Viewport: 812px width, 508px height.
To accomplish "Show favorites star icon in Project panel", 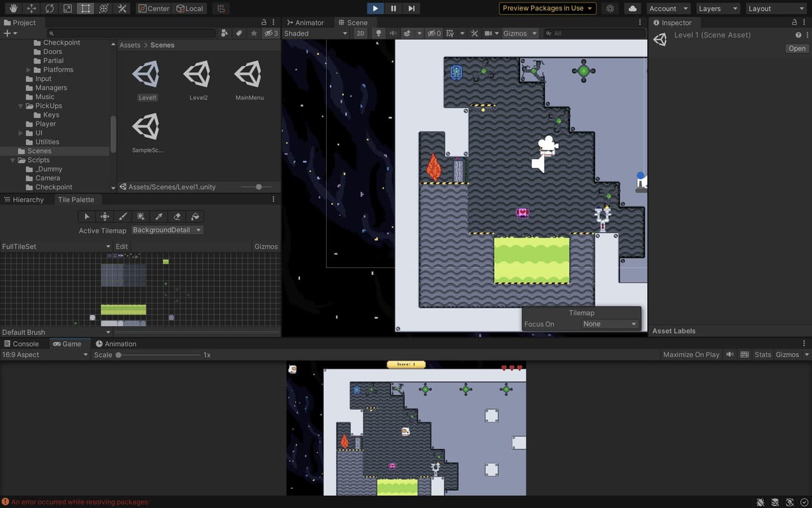I will (x=254, y=33).
